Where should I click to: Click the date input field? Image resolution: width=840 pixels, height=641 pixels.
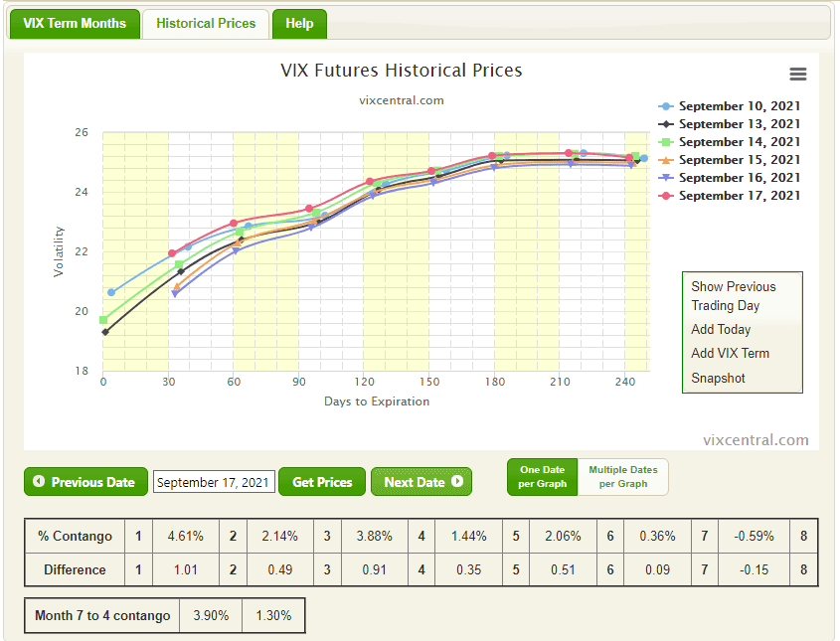click(x=214, y=483)
